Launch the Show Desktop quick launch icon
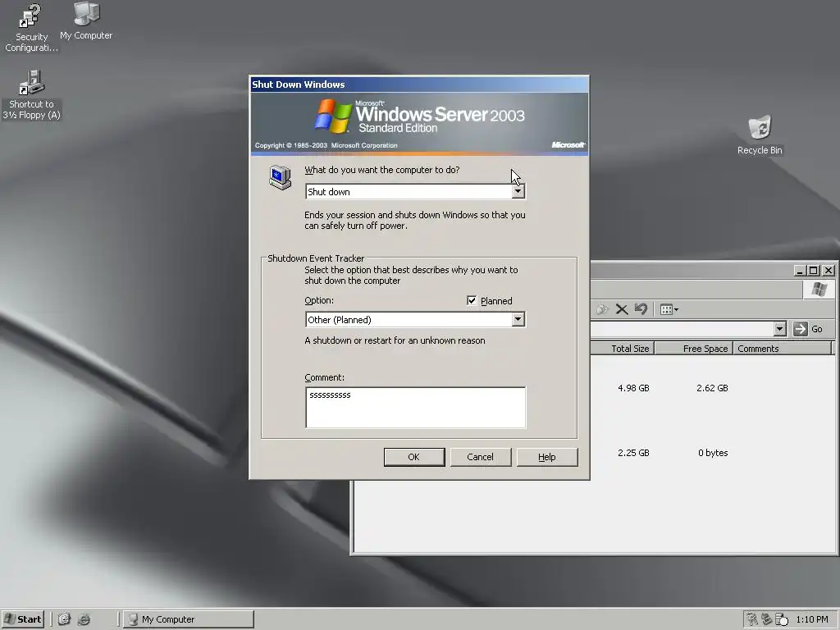Image resolution: width=840 pixels, height=630 pixels. (64, 619)
